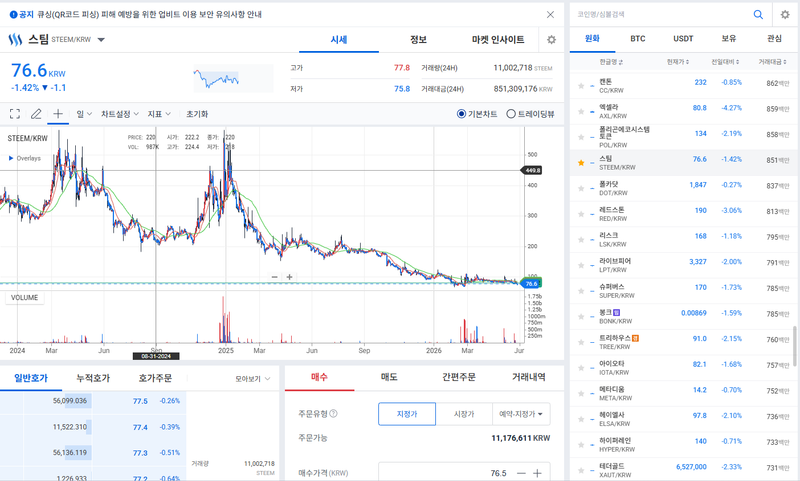Open the 지표 indicators dropdown

[159, 114]
